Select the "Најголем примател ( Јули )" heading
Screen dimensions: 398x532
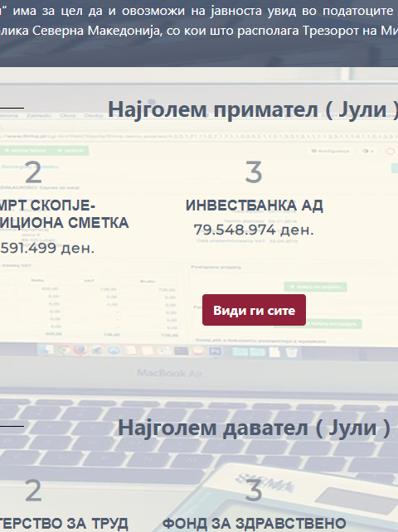coord(253,109)
